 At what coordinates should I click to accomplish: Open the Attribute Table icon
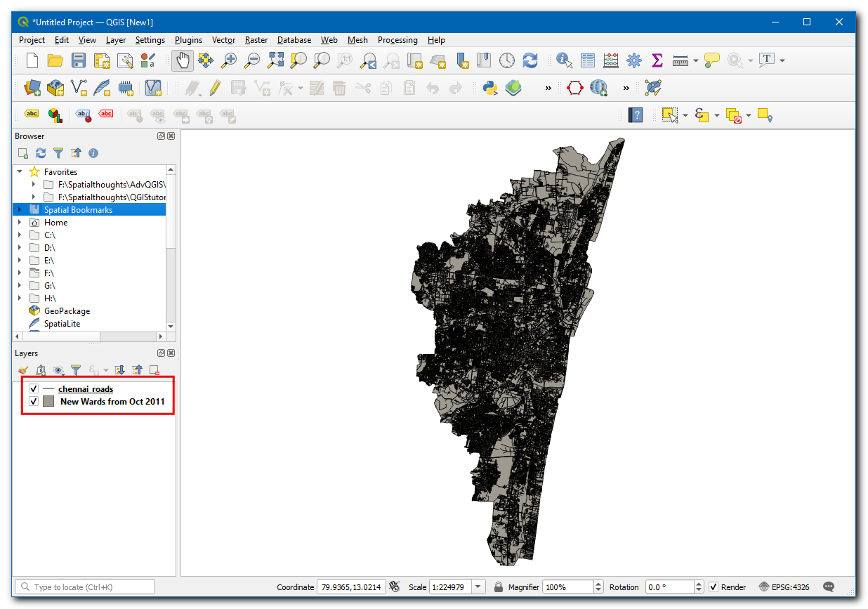click(x=588, y=60)
